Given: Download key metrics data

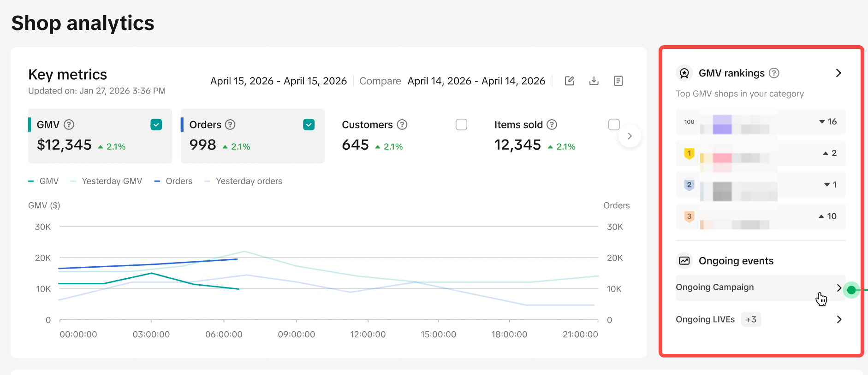Looking at the screenshot, I should 594,81.
